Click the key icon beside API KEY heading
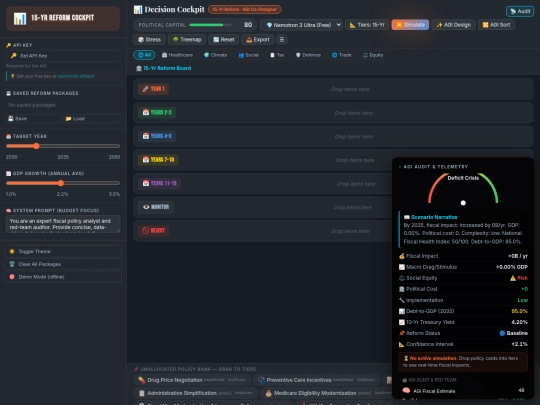540x405 pixels. point(9,45)
